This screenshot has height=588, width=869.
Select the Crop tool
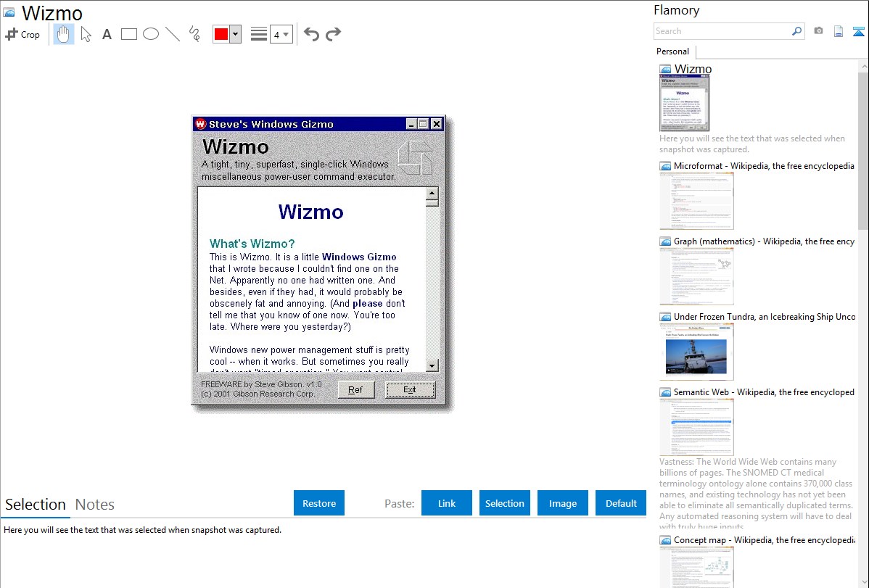coord(22,34)
